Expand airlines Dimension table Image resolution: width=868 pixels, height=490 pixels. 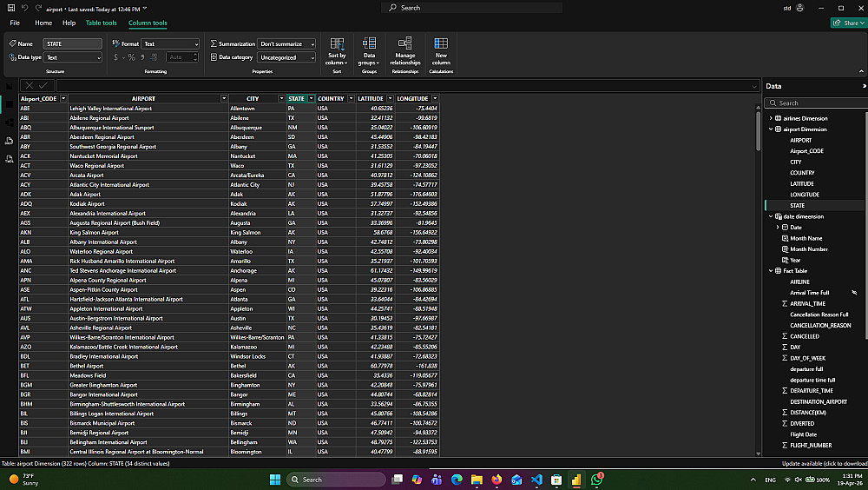pos(771,118)
